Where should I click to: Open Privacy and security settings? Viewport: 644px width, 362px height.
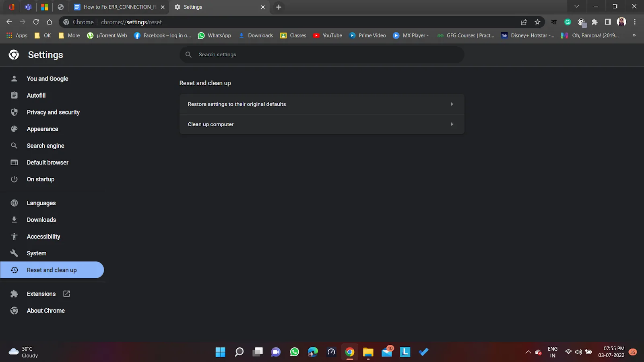[53, 112]
